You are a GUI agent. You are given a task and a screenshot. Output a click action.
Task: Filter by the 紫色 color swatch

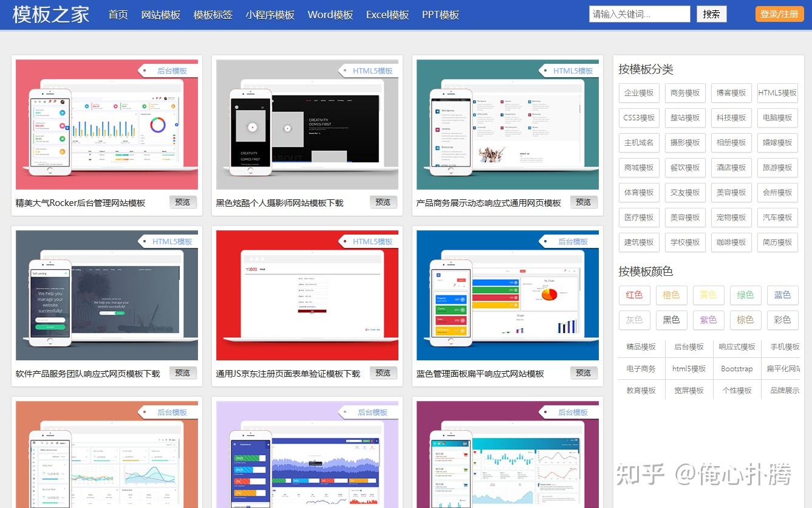(708, 320)
